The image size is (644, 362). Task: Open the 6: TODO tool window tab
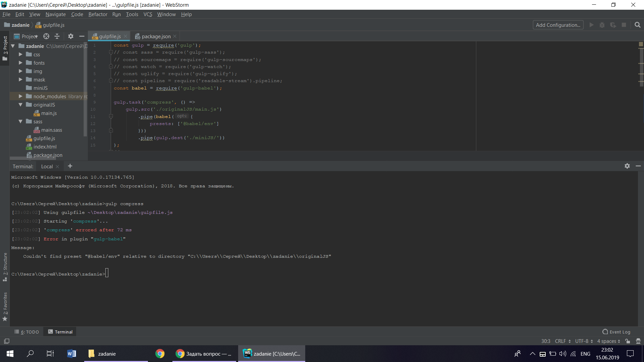[x=26, y=332]
